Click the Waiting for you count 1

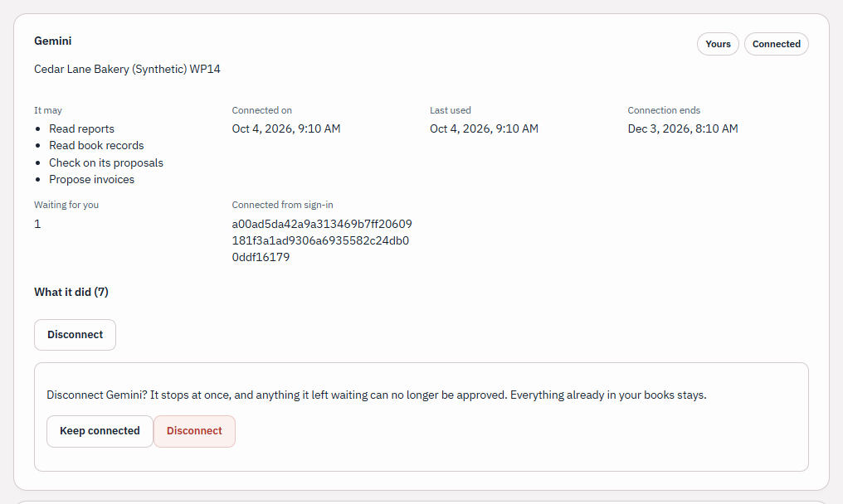coord(37,224)
